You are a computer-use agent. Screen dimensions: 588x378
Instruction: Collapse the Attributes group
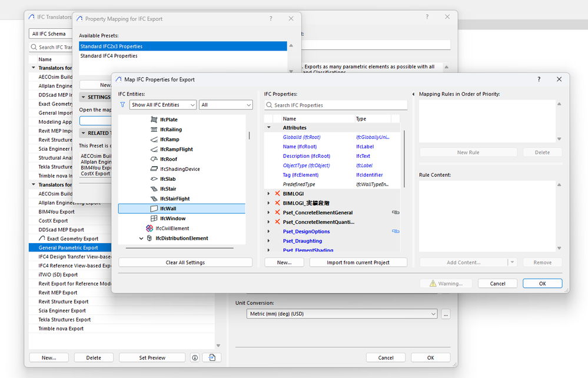[269, 128]
